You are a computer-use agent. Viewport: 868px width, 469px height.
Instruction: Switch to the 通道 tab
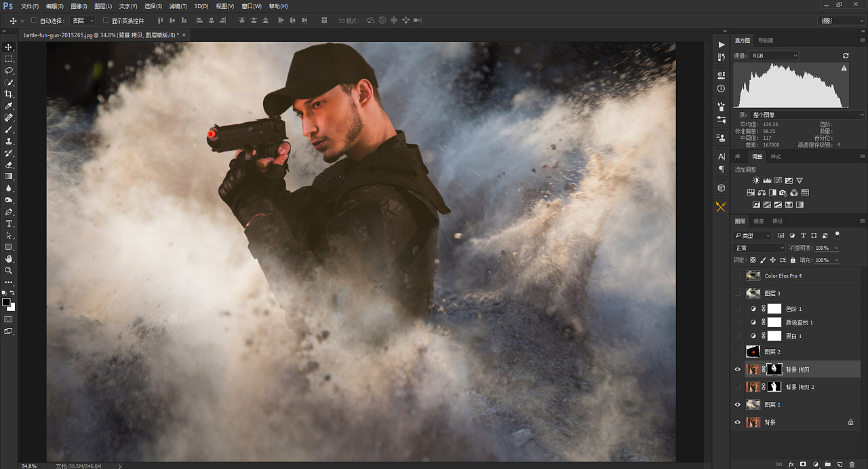pyautogui.click(x=758, y=221)
